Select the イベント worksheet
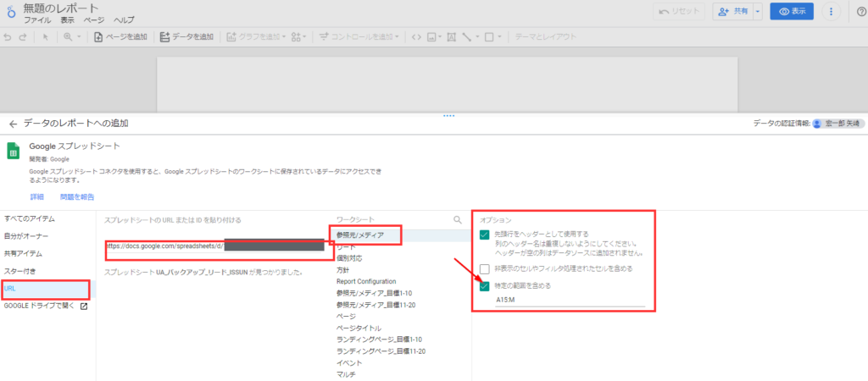The image size is (868, 381). coord(349,362)
